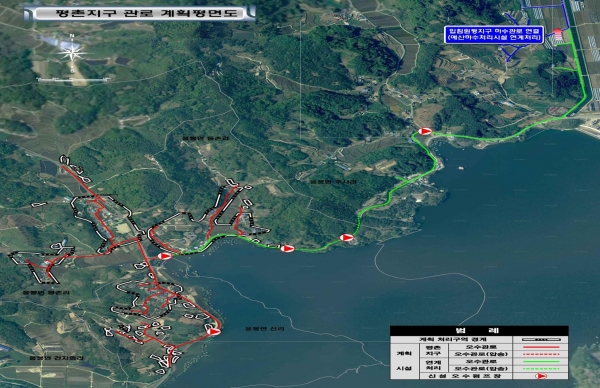Click the dashed red line legend sample
Screen dimensions: 600x388
click(541, 354)
